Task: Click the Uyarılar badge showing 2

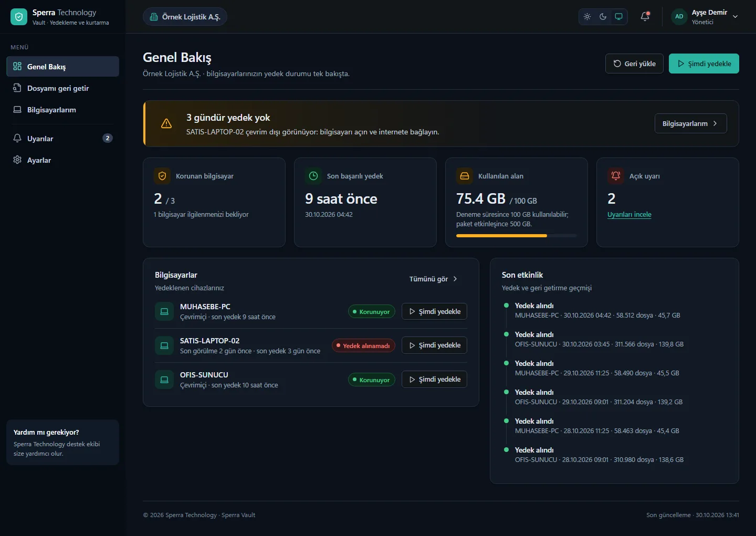Action: click(108, 138)
